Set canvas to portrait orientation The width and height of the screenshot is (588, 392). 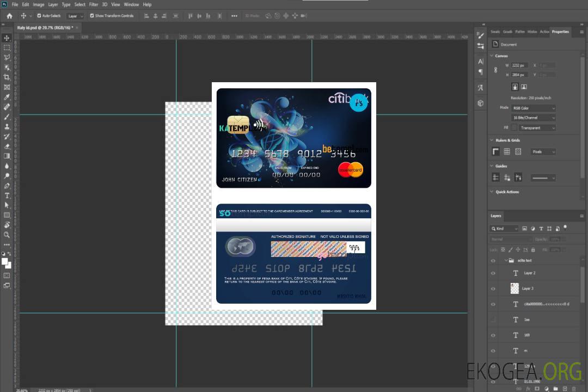pyautogui.click(x=515, y=87)
